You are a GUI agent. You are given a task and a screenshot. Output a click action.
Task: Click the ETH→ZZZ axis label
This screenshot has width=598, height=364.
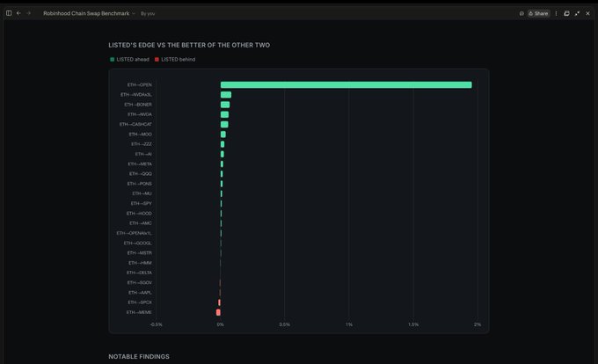[x=142, y=144]
